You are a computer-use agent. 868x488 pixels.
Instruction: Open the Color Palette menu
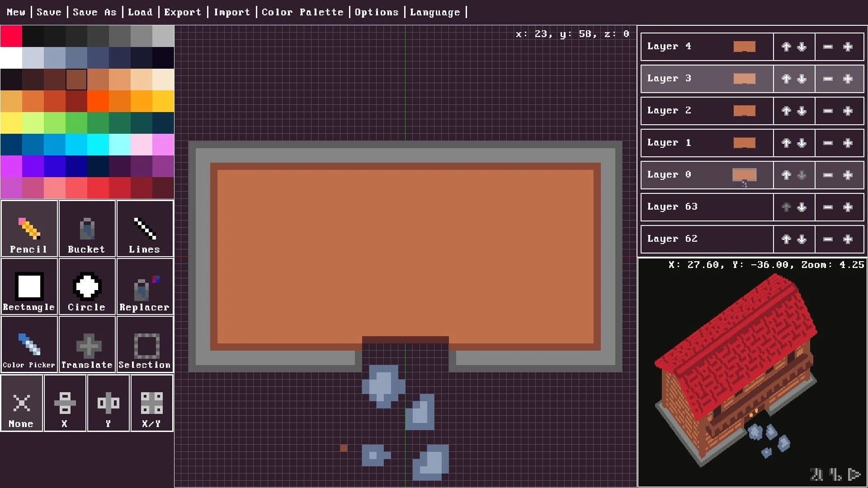(x=302, y=12)
